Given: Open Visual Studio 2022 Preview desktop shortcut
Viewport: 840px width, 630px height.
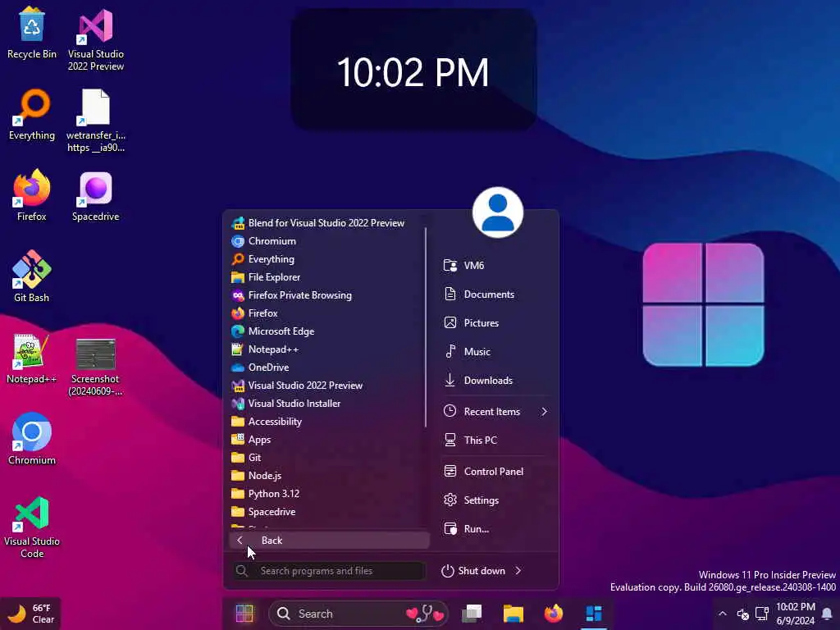Looking at the screenshot, I should (96, 39).
